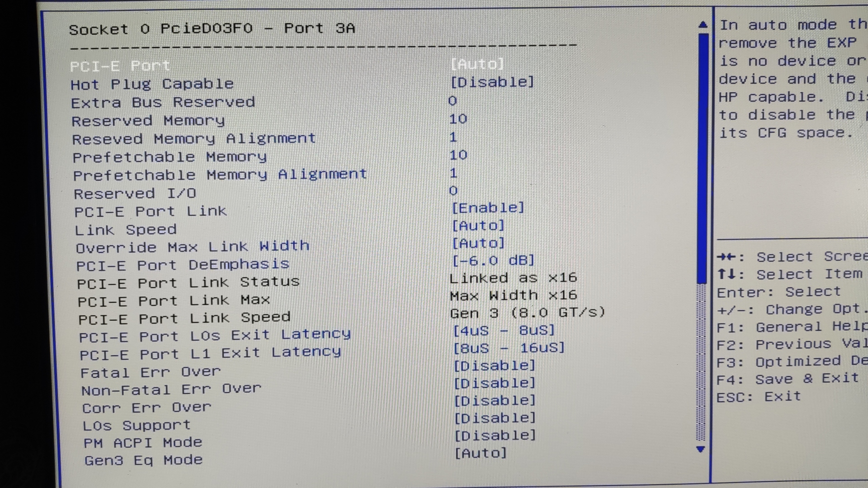
Task: Click the scroll down arrow icon
Action: 701,449
